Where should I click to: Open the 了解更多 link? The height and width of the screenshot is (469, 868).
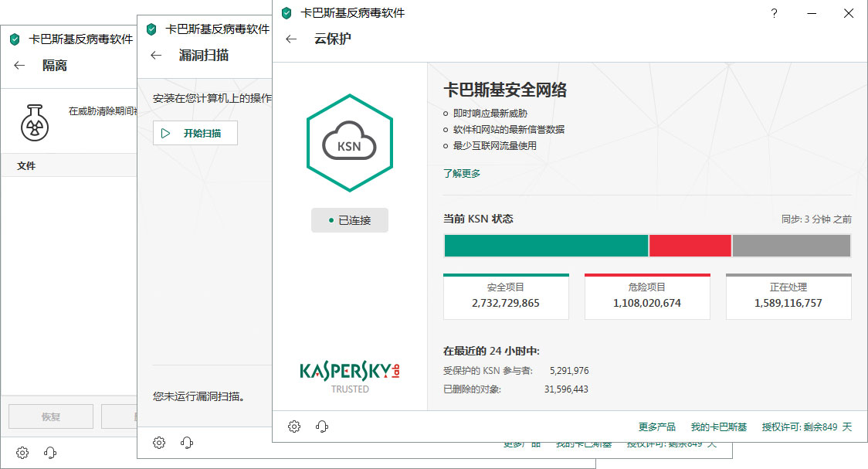coord(462,173)
